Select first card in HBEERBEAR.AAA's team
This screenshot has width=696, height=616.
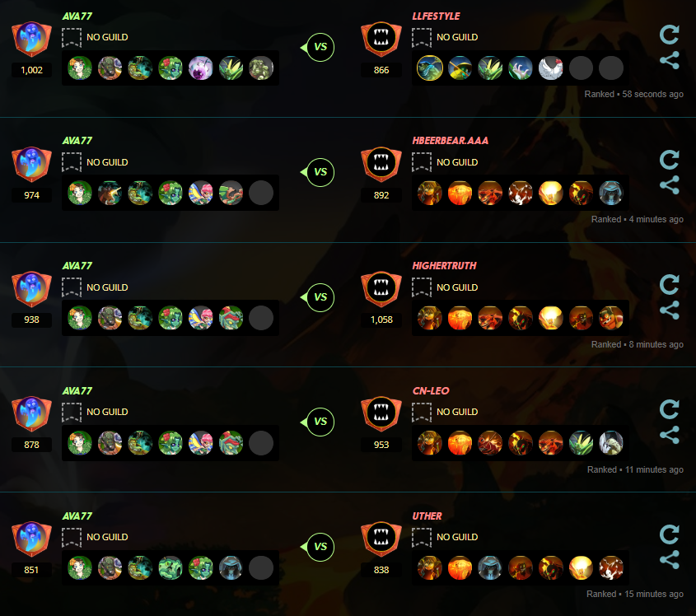click(430, 193)
